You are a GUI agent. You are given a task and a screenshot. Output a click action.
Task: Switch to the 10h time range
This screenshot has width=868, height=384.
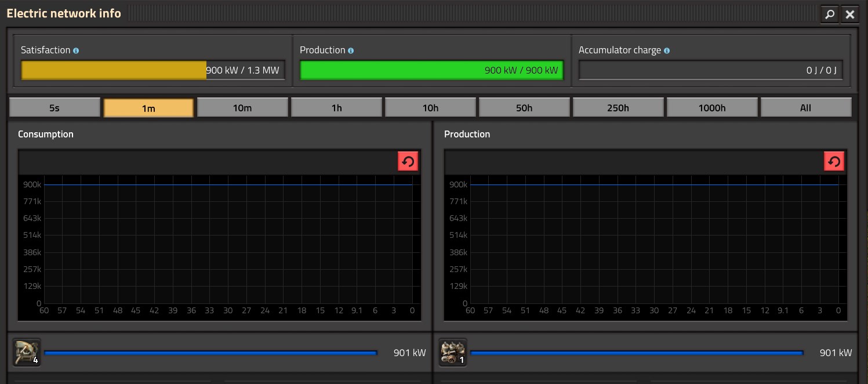click(430, 108)
